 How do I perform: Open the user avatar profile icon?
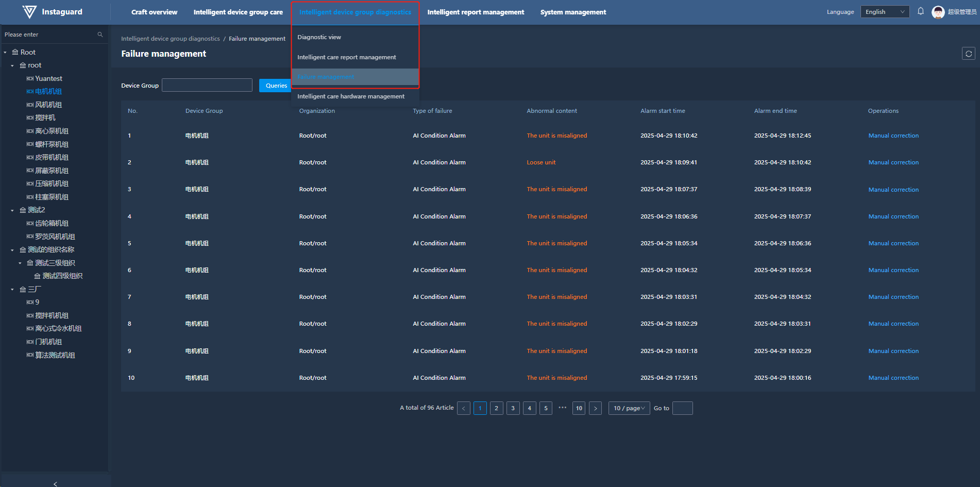(x=938, y=12)
